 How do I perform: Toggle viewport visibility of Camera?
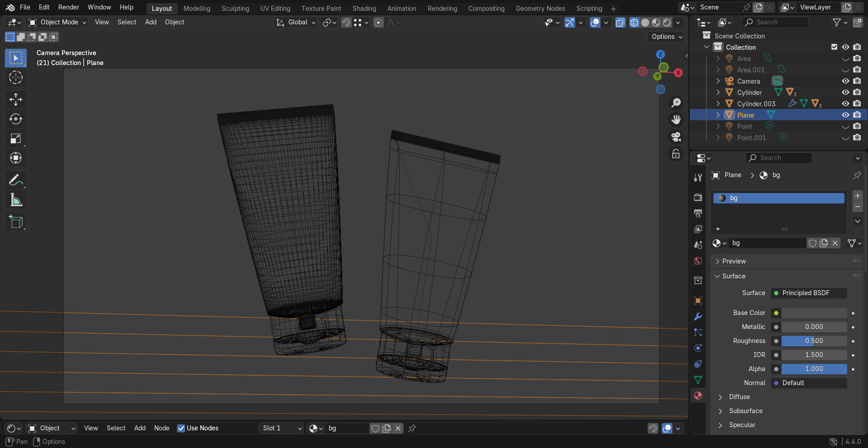coord(845,81)
